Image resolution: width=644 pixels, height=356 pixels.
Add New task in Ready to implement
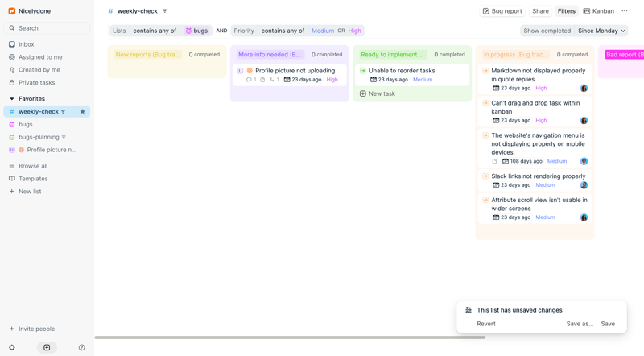(x=378, y=93)
